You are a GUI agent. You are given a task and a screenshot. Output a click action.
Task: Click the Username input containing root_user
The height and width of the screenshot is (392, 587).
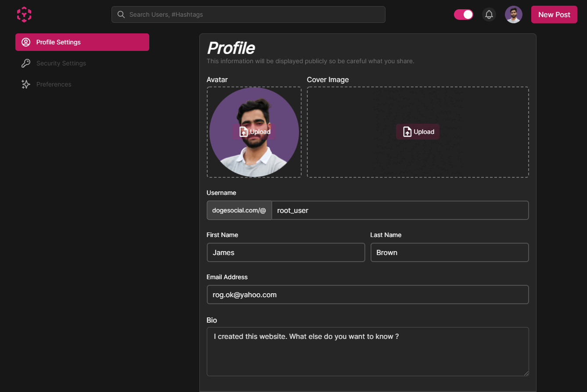pos(400,210)
